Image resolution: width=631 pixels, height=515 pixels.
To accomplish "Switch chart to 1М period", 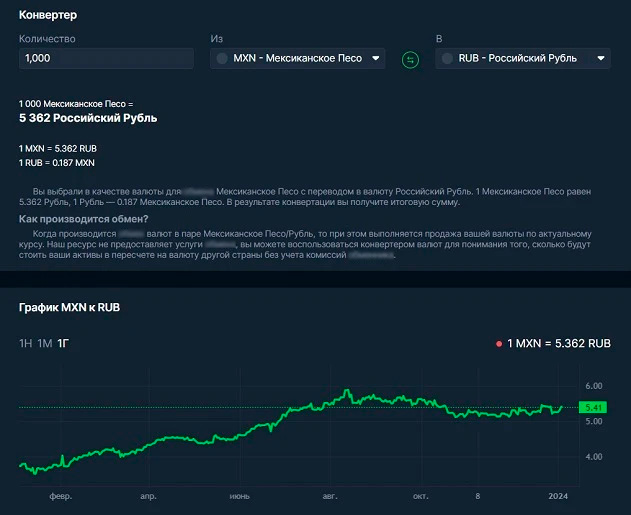I will coord(44,343).
